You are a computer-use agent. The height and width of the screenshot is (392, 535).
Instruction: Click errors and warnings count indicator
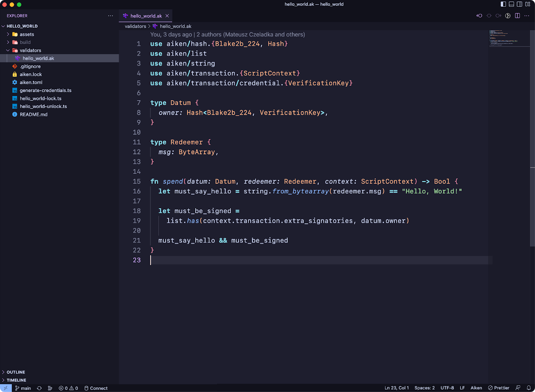[68, 388]
